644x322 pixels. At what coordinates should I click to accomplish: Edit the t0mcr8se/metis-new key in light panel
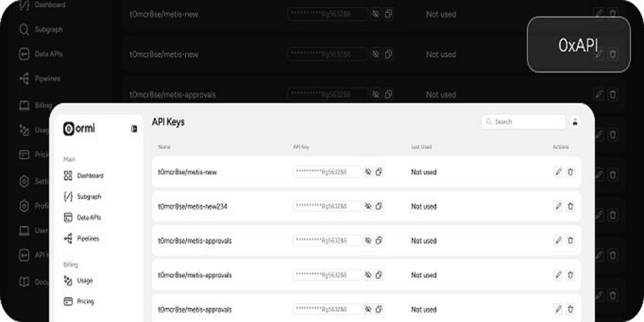[x=558, y=172]
